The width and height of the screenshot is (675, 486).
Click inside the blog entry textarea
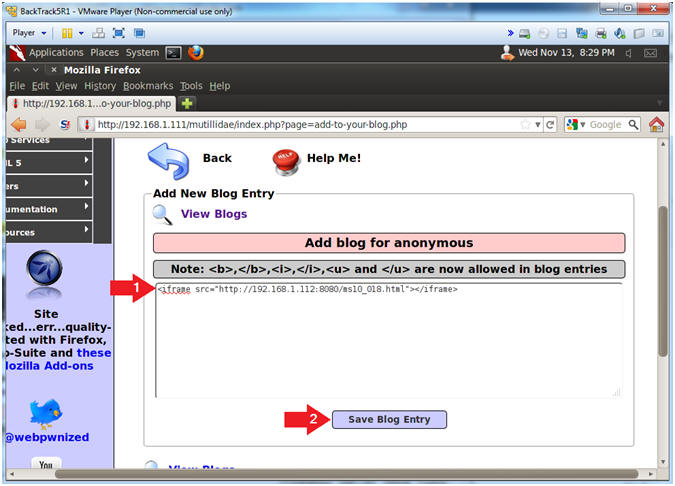point(389,340)
